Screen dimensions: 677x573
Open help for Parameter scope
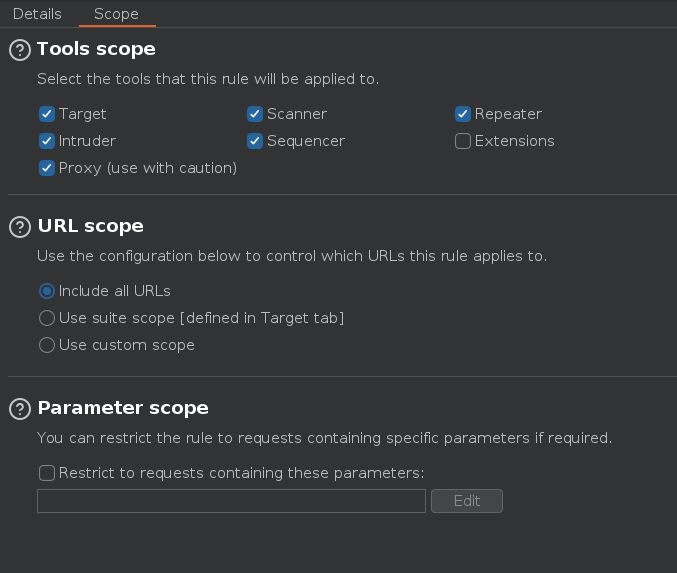click(20, 409)
